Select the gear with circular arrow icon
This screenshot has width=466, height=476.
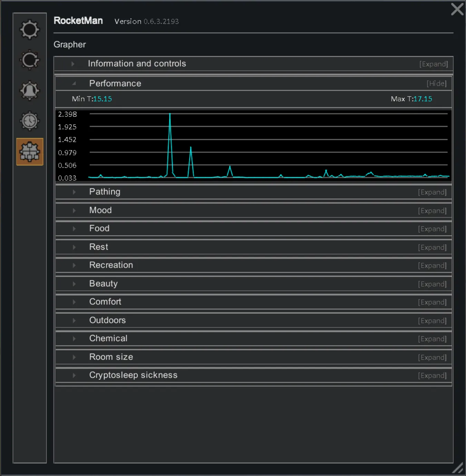(x=30, y=60)
